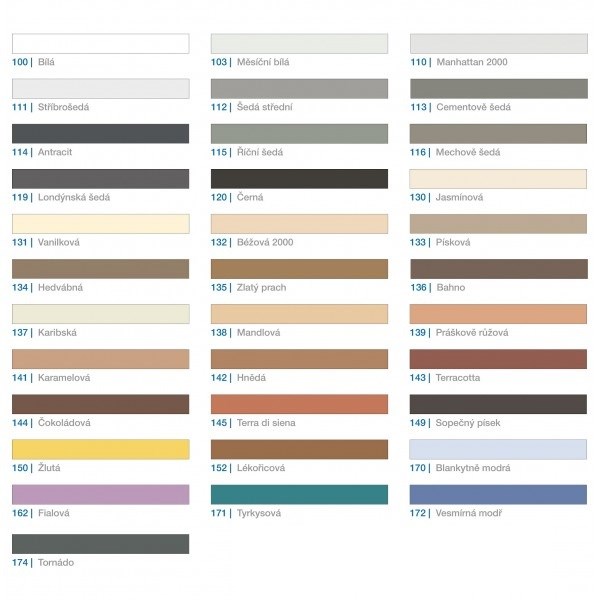Pick the 131 Vanilková cream swatch
The image size is (600, 600).
point(100,224)
